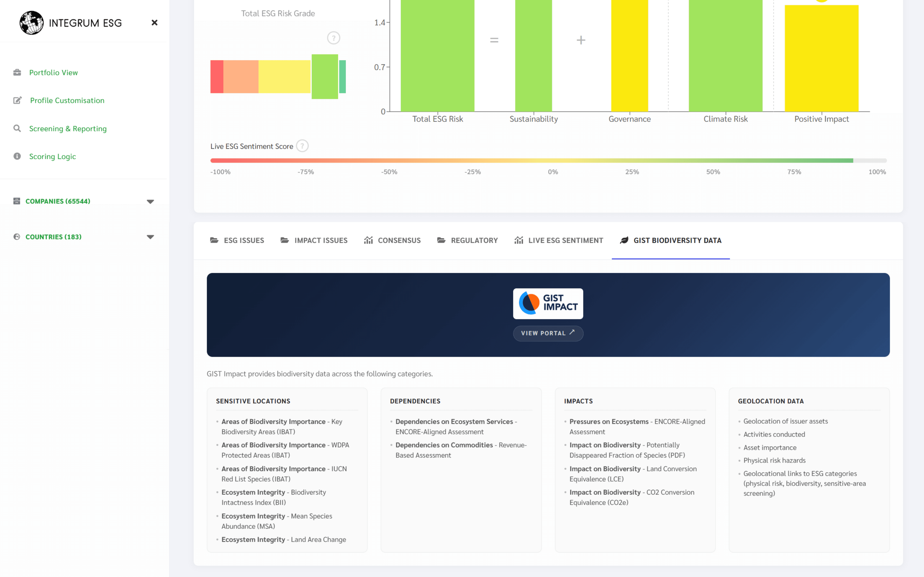Open the GIST Impact logo graphic
Screen dimensions: 924x577
[548, 303]
